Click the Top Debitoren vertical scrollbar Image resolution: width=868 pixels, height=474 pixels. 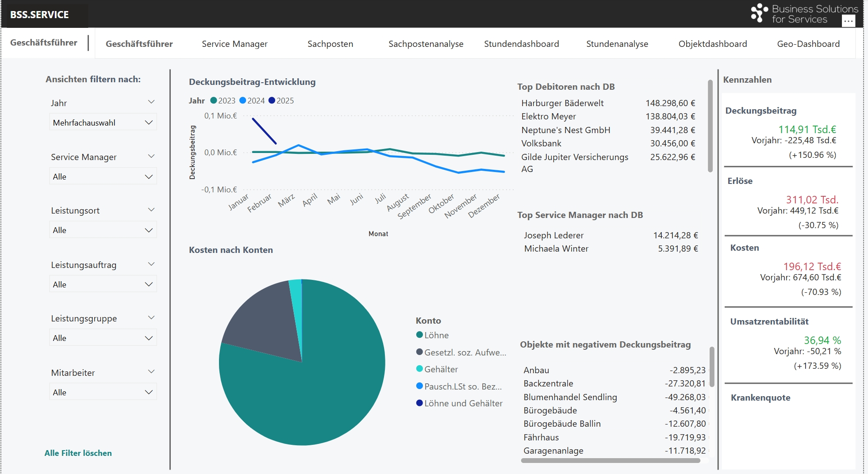point(710,126)
